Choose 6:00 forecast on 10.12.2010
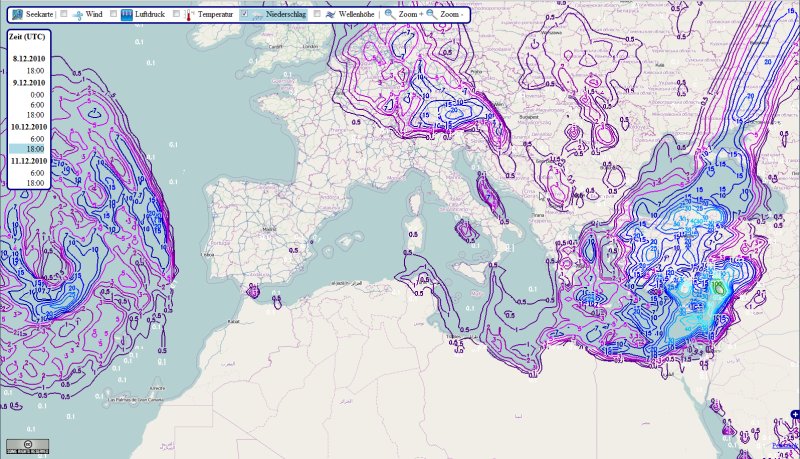800x459 pixels. click(x=34, y=137)
